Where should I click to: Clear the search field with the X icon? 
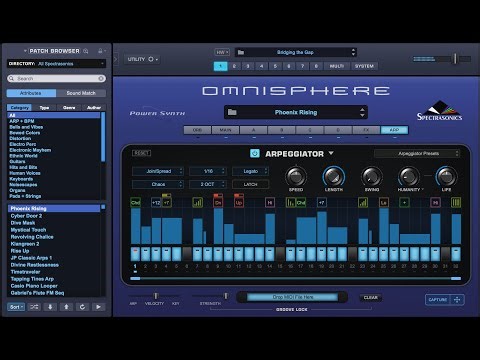101,78
